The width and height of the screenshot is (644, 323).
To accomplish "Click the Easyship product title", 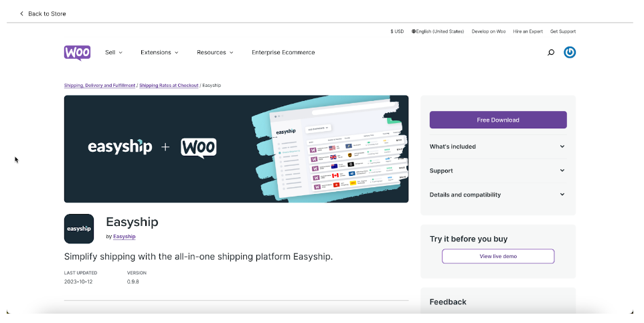I will point(132,222).
